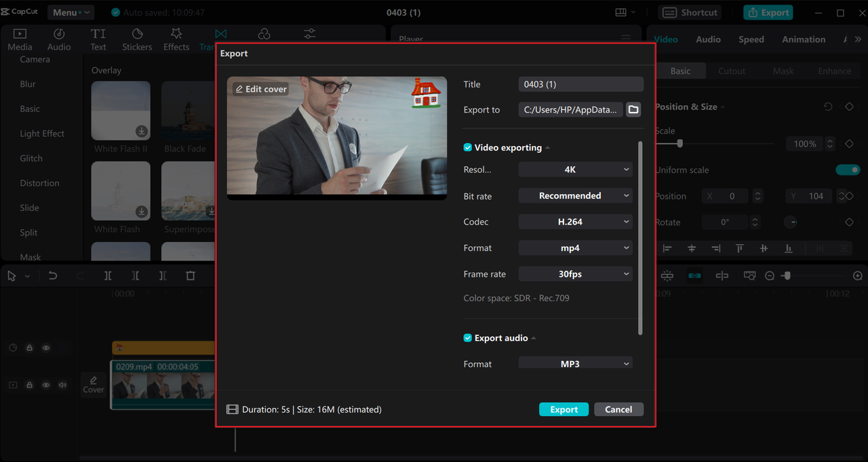
Task: Click the Title input field
Action: click(580, 84)
